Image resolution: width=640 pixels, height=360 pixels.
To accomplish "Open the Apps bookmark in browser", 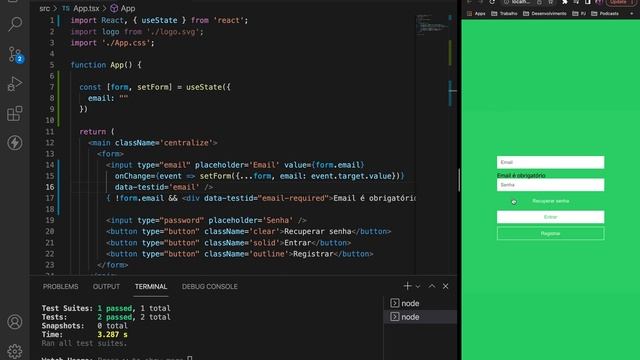I will [476, 13].
